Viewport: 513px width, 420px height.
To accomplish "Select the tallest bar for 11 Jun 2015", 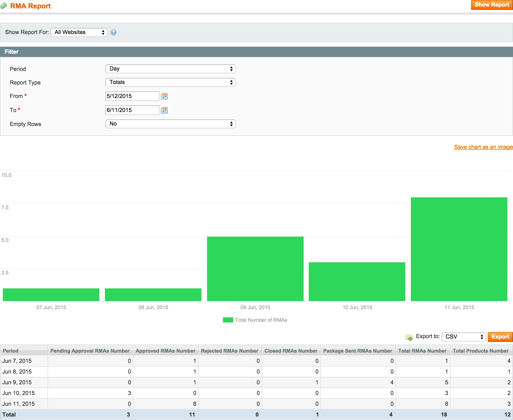I will pos(459,249).
